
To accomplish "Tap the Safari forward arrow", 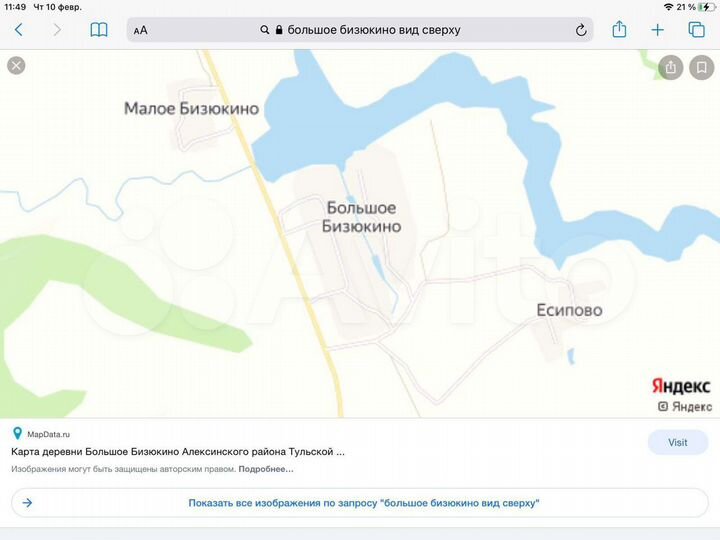I will tap(57, 30).
